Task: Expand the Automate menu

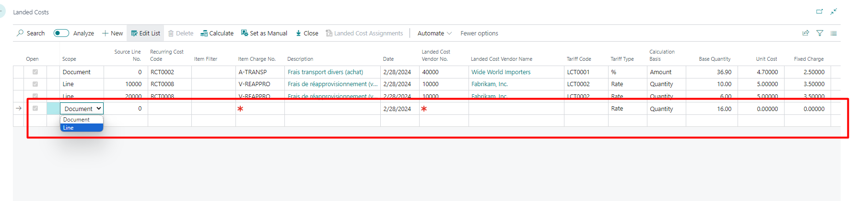Action: [434, 33]
